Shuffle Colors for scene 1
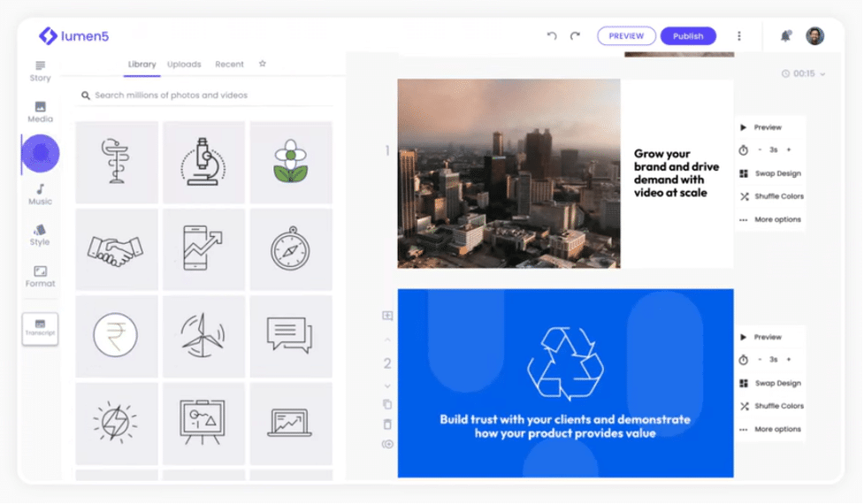 click(x=771, y=196)
